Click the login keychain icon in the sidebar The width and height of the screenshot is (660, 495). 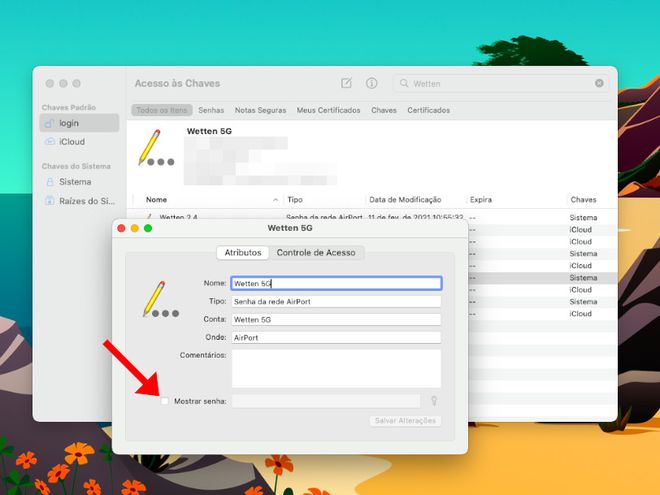[x=49, y=123]
